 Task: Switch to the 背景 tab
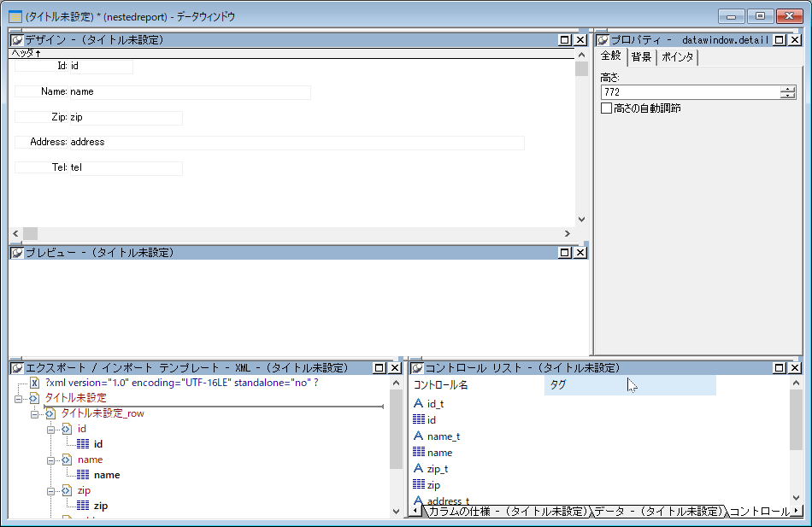pos(641,57)
